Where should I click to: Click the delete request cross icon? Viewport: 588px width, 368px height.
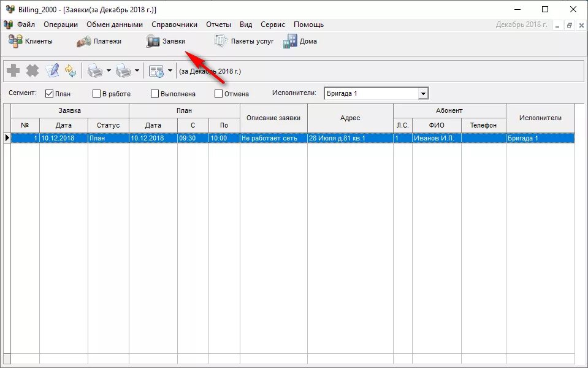(x=32, y=71)
